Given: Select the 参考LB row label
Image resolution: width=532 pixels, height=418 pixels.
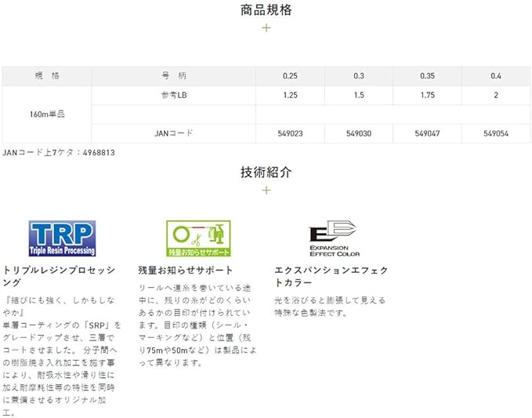Looking at the screenshot, I should 173,95.
